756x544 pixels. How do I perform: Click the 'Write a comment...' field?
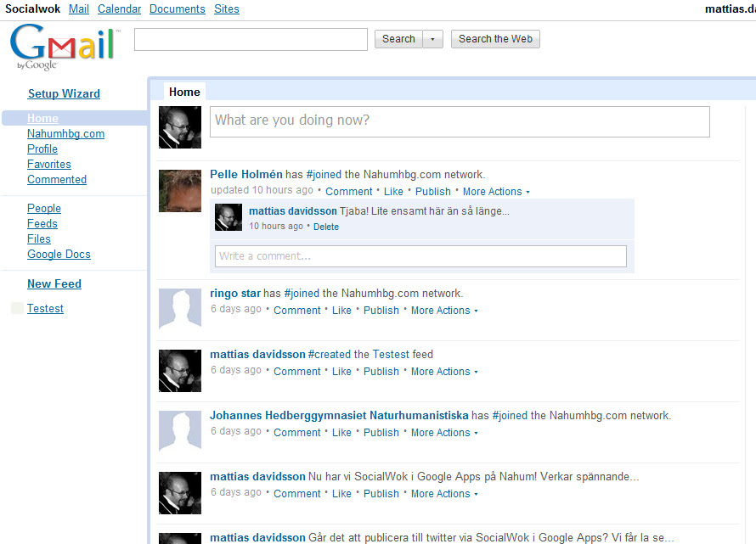pyautogui.click(x=420, y=255)
